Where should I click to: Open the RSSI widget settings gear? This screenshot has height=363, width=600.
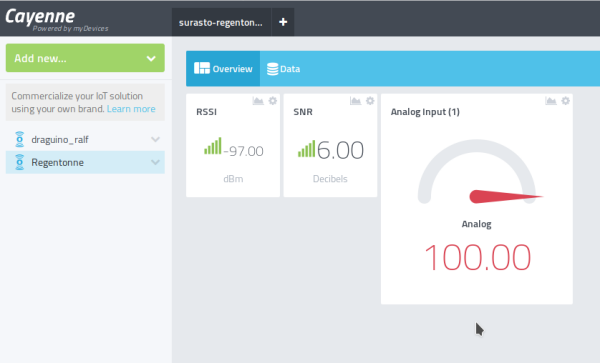click(272, 101)
